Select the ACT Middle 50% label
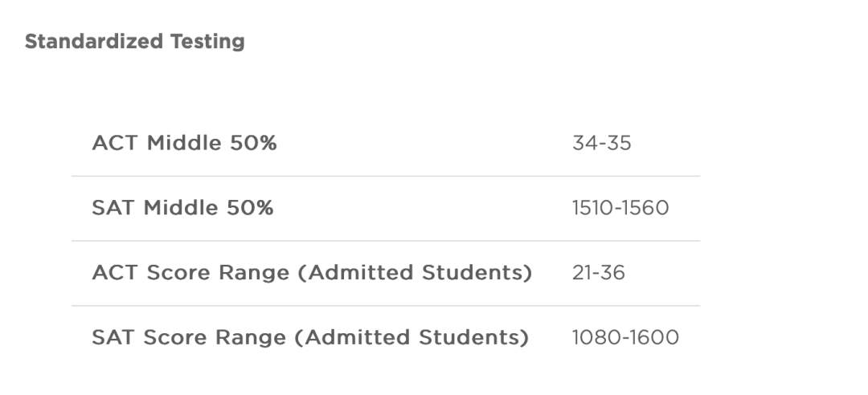868x395 pixels. point(184,143)
